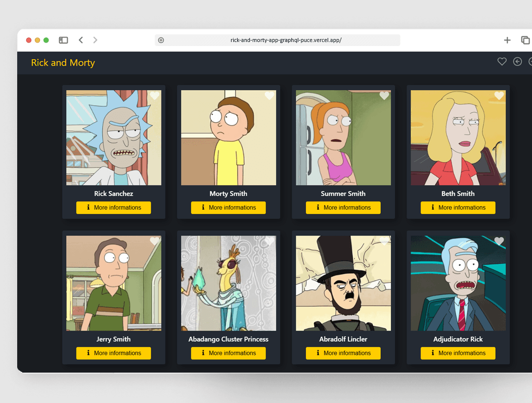Click the "Abradolf Lincler" name text
Viewport: 532px width, 403px height.
343,339
